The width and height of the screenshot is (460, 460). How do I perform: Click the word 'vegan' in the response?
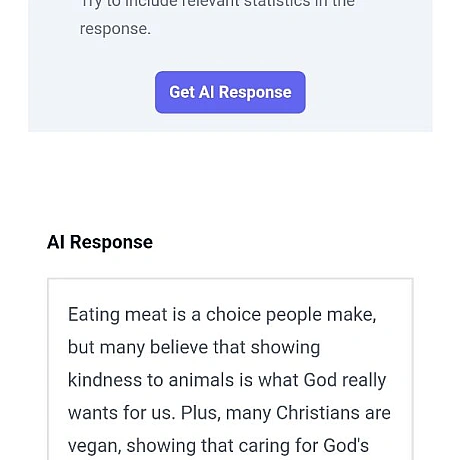[95, 446]
